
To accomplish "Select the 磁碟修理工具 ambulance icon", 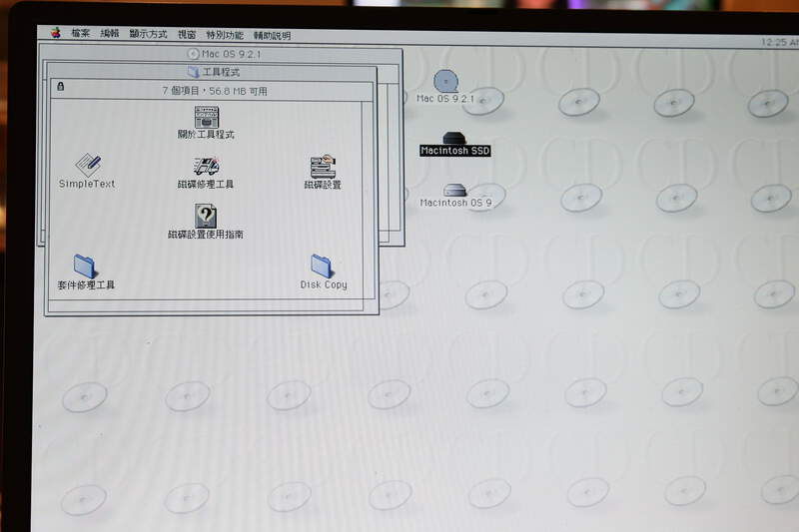I will (x=206, y=166).
